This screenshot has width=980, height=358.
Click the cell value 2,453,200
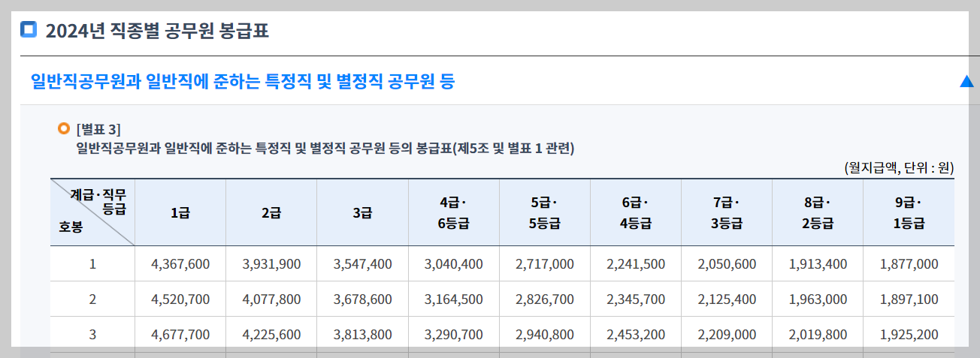(x=636, y=335)
